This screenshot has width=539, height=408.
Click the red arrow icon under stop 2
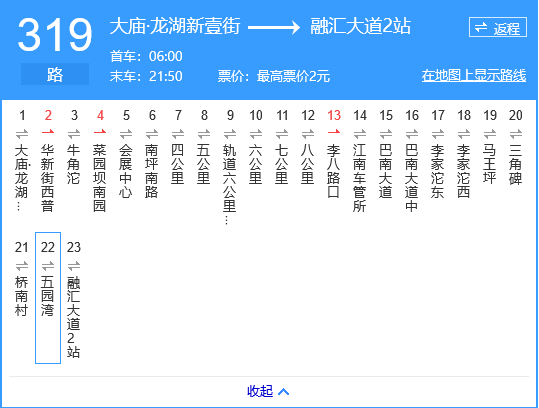point(48,132)
